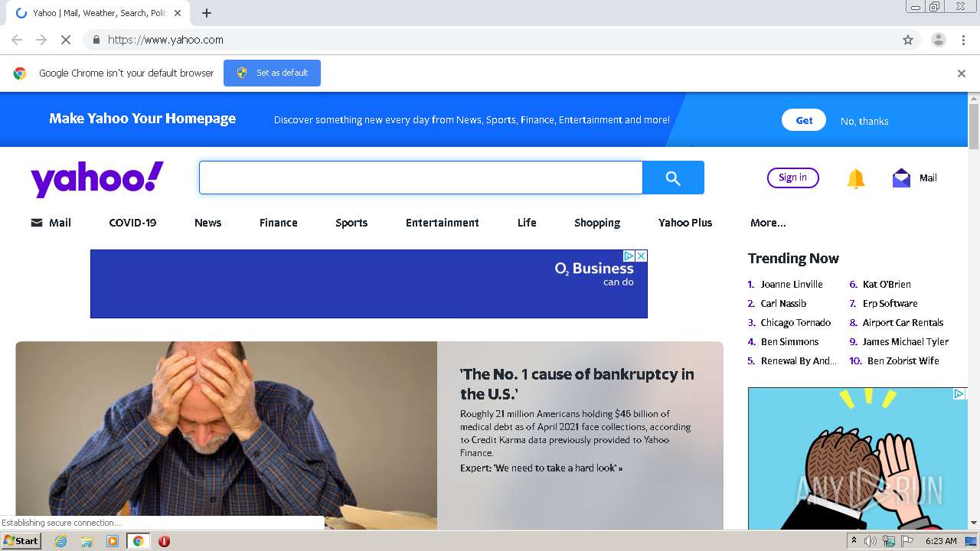Viewport: 980px width, 551px height.
Task: Open the Chrome three-dot menu
Action: point(963,40)
